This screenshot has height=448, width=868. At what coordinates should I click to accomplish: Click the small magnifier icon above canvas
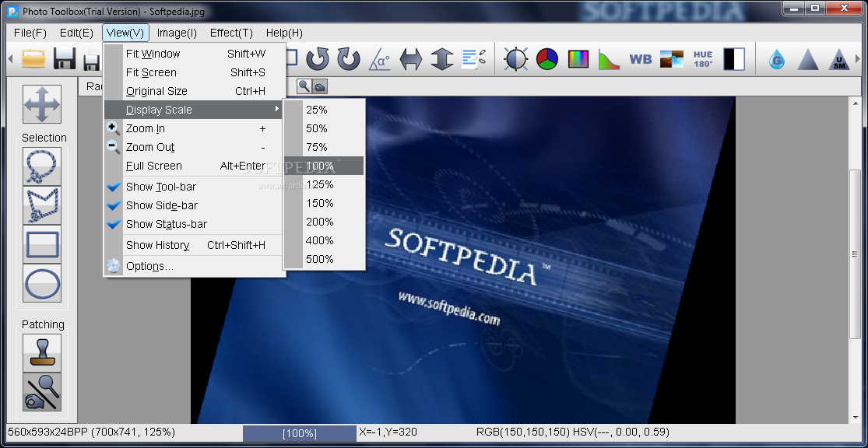click(x=304, y=86)
